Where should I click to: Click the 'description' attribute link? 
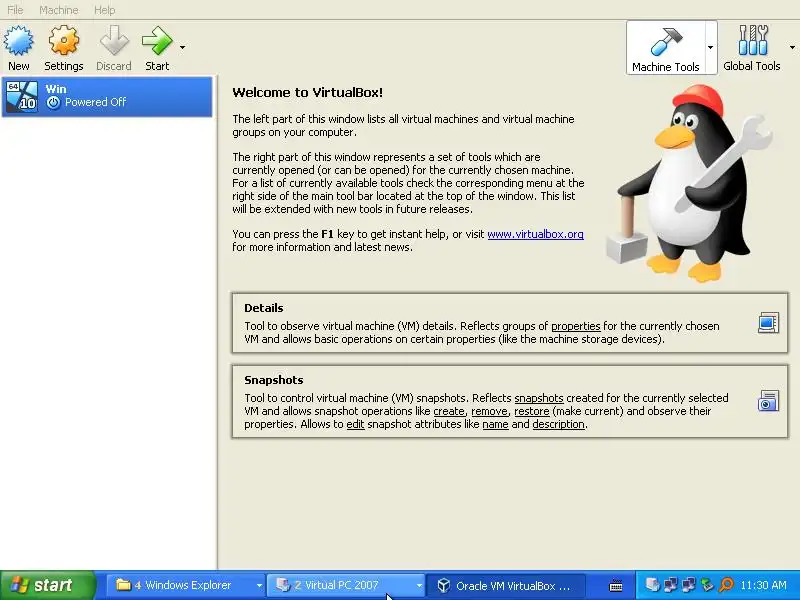(x=559, y=424)
